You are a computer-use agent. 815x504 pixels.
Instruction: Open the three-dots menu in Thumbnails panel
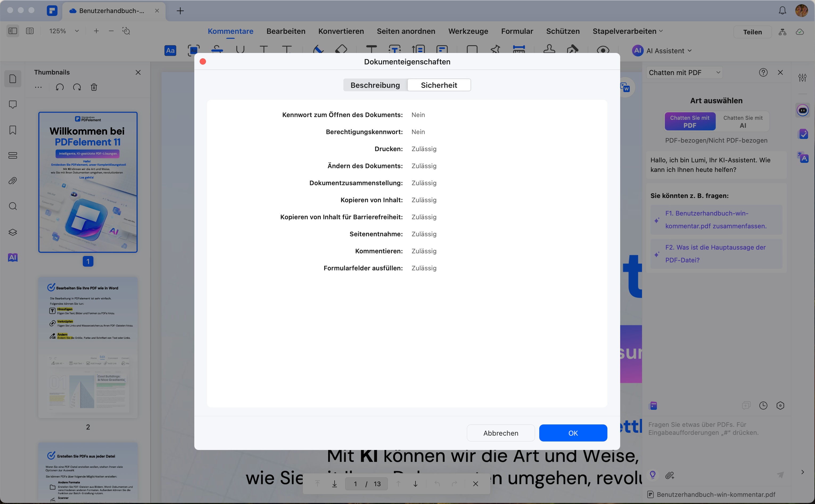(x=38, y=87)
